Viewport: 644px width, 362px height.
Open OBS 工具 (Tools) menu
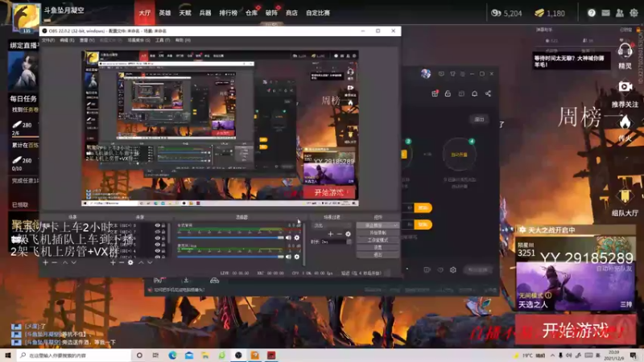tap(162, 40)
